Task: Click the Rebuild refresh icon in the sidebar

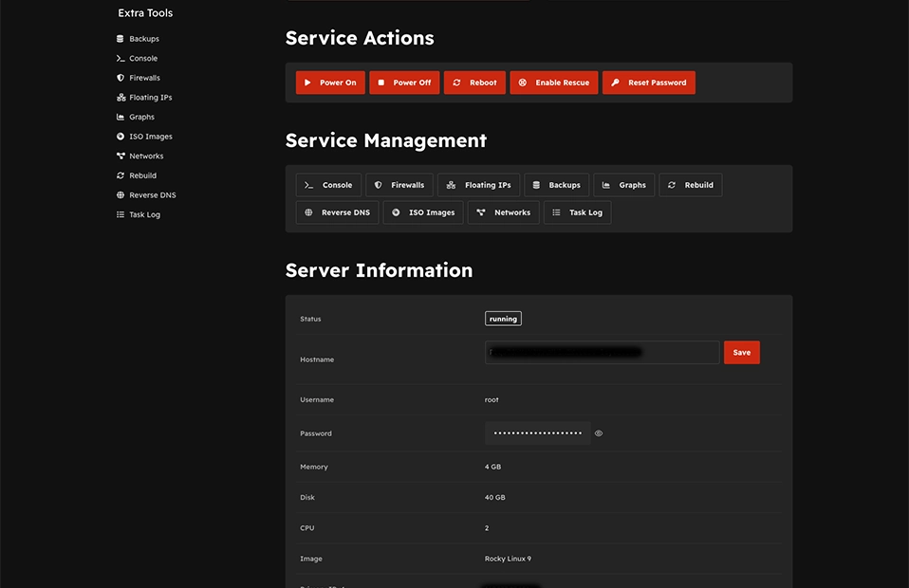Action: pos(120,175)
